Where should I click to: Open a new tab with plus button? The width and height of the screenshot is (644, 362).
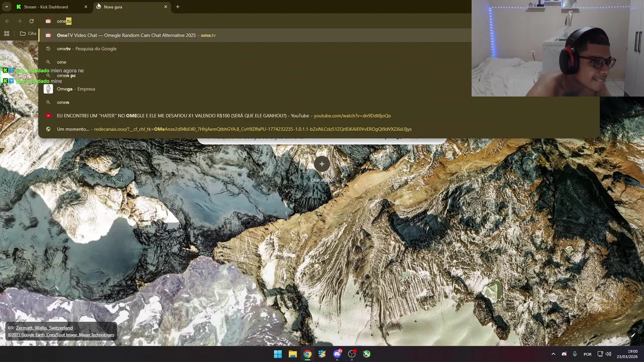178,7
